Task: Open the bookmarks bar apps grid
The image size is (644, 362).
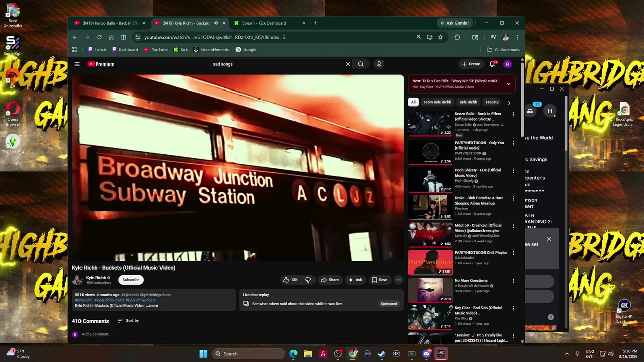Action: pyautogui.click(x=74, y=50)
